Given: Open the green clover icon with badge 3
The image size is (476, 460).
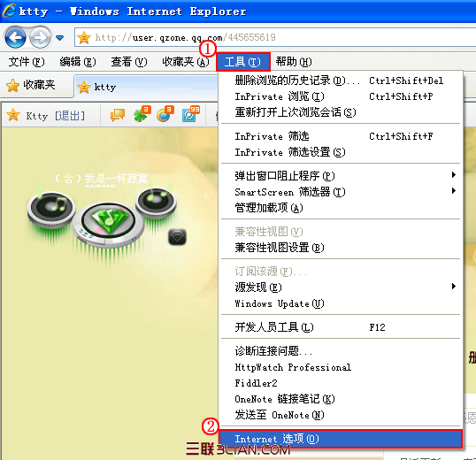Looking at the screenshot, I should click(x=142, y=114).
